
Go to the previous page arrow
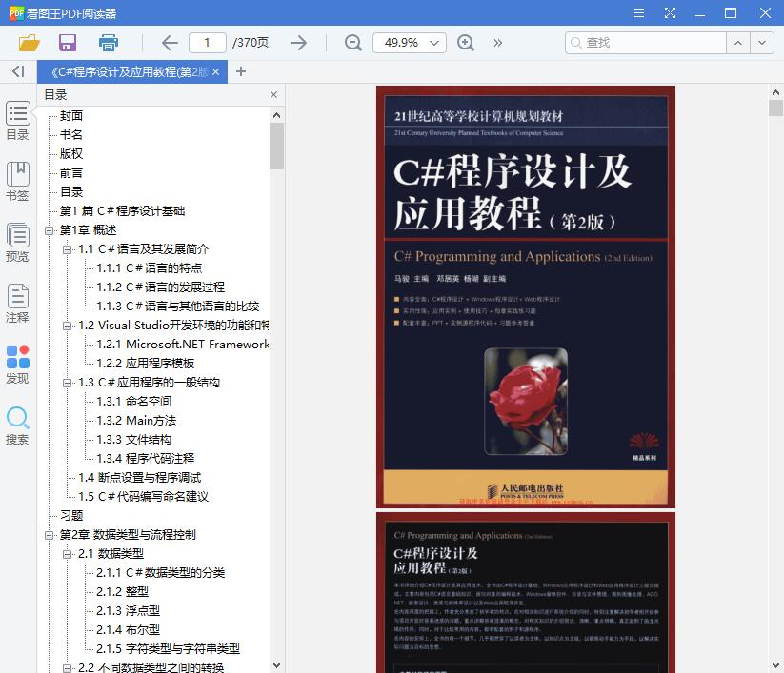170,43
